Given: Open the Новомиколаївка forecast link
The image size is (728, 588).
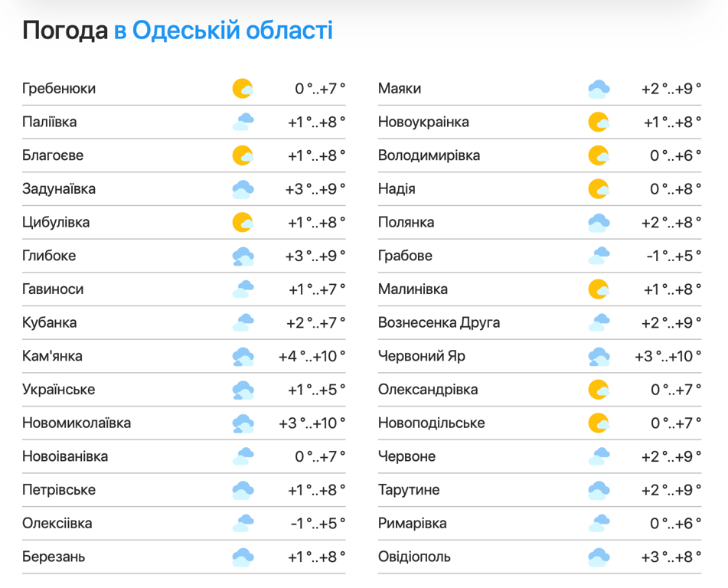Looking at the screenshot, I should coord(77,423).
